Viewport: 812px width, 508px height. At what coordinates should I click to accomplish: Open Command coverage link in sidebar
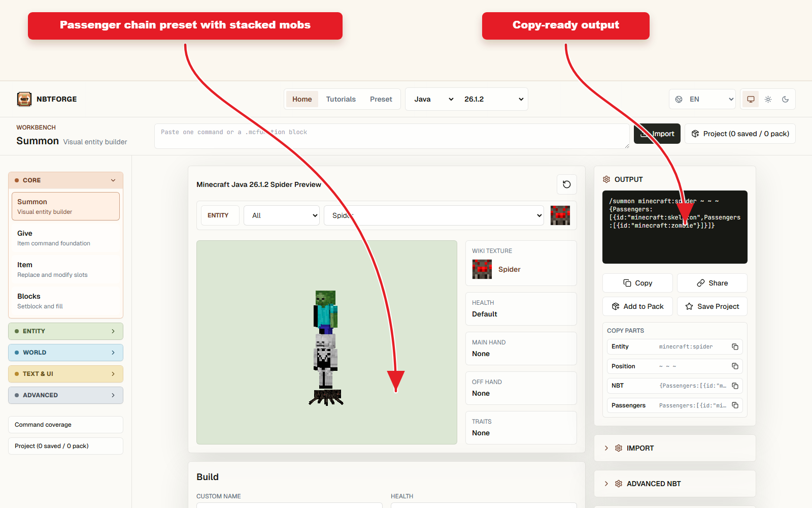65,425
